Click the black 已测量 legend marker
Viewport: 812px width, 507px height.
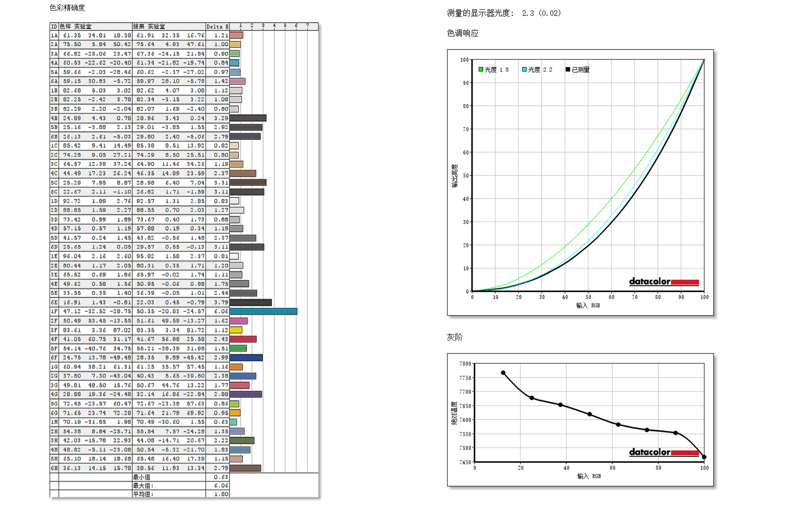tap(568, 70)
